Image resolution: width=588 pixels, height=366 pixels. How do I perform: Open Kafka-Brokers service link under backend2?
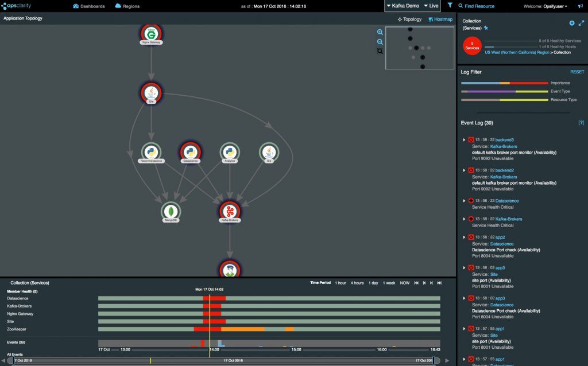(x=503, y=177)
